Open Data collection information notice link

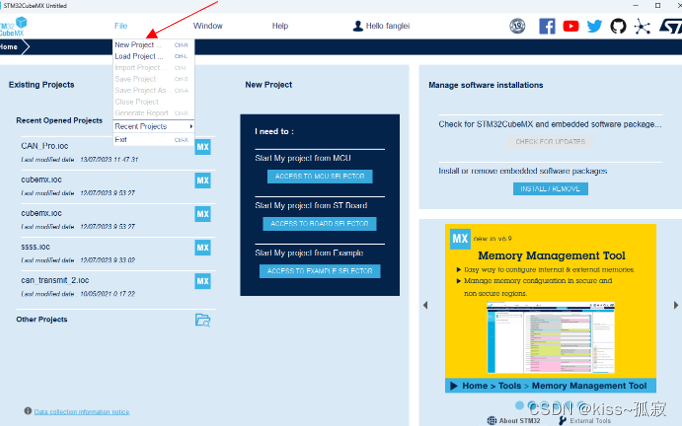[x=82, y=412]
